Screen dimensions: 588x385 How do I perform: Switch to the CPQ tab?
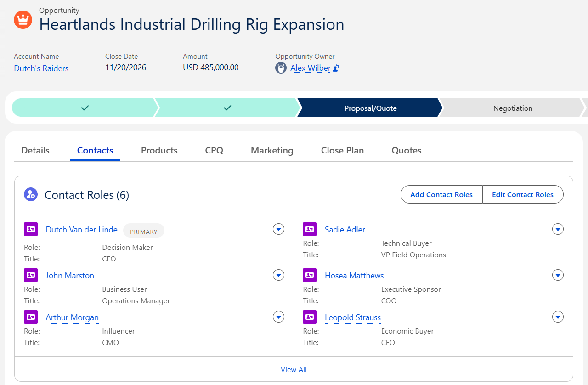(214, 150)
